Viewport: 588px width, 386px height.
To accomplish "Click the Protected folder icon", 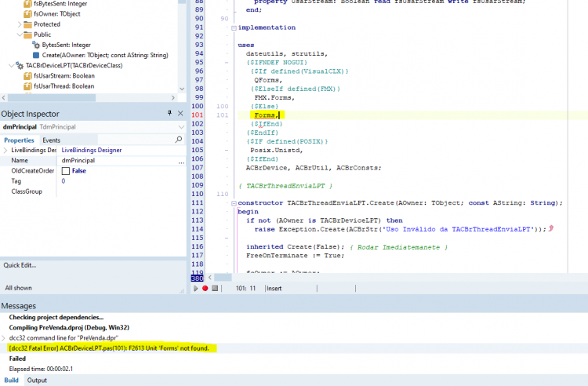I will (x=27, y=25).
